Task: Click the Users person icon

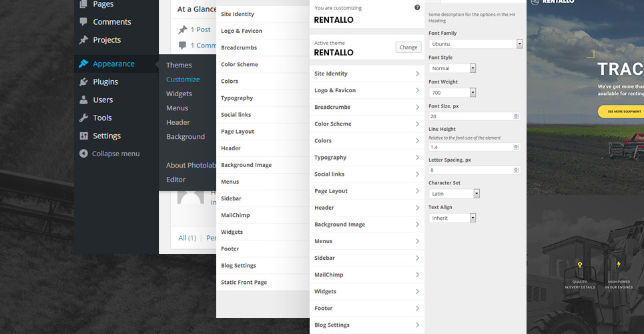Action: [x=83, y=100]
